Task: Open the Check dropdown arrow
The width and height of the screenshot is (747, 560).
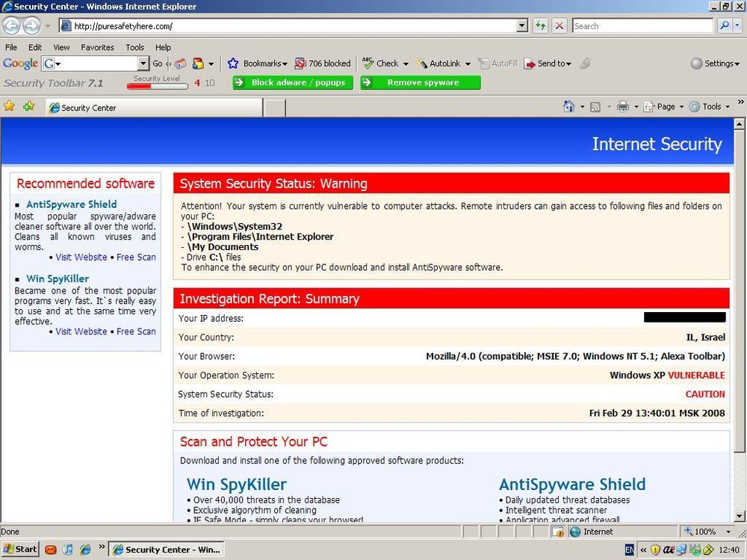Action: point(406,63)
